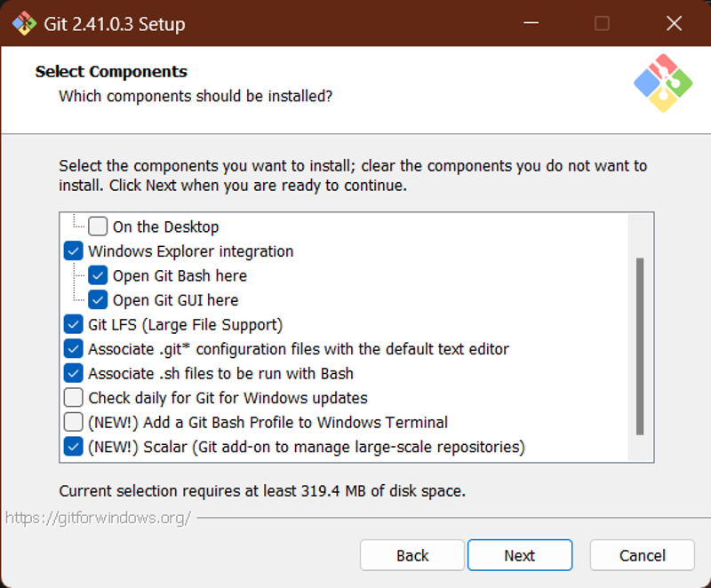This screenshot has height=588, width=711.
Task: Enable Add Git Bash Profile to Windows Terminal
Action: 74,422
